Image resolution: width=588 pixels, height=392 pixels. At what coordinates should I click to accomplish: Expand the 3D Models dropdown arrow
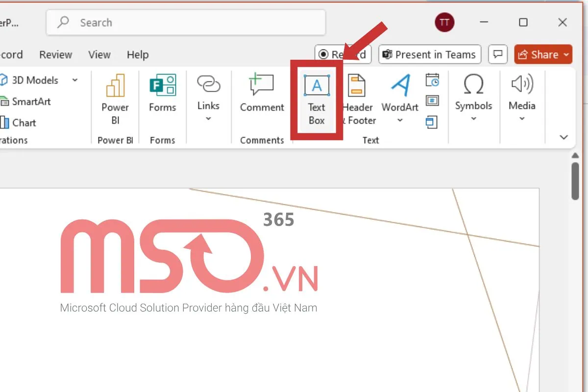[75, 80]
